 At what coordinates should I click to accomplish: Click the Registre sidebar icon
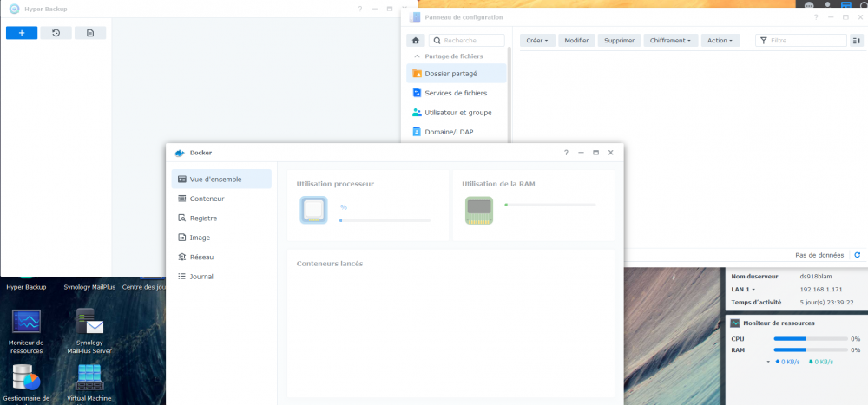(181, 218)
